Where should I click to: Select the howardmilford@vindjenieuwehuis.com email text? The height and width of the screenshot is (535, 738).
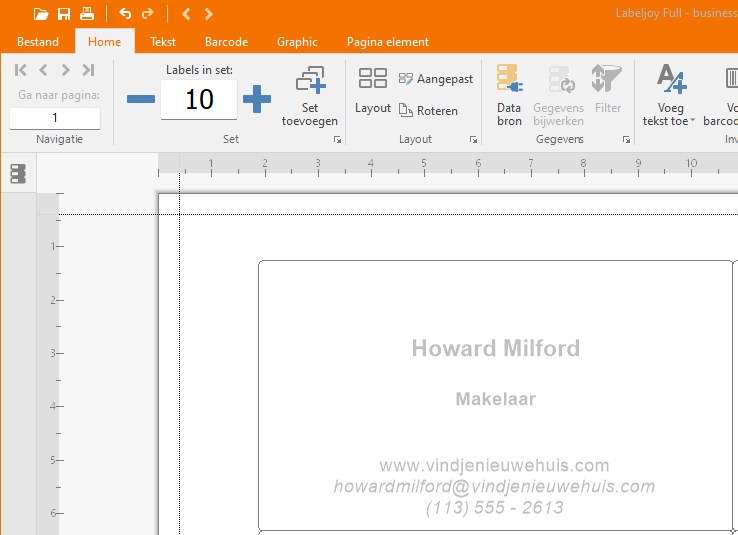(494, 487)
